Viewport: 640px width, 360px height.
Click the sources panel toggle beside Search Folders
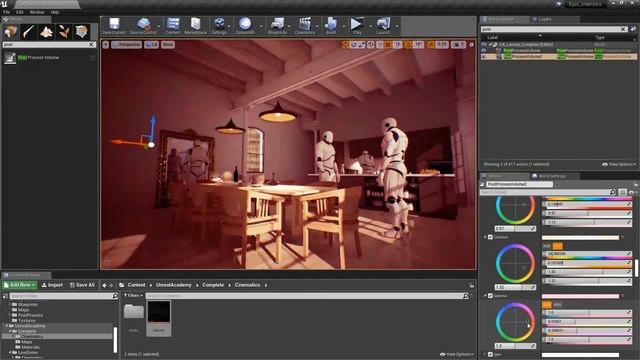point(5,296)
